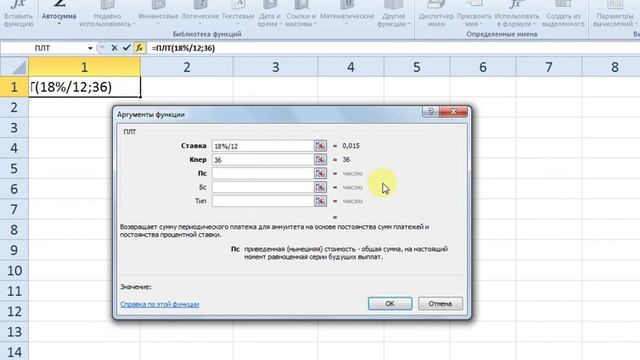Screen dimensions: 640x360
Task: Open the Другие функции list
Action: tap(393, 13)
